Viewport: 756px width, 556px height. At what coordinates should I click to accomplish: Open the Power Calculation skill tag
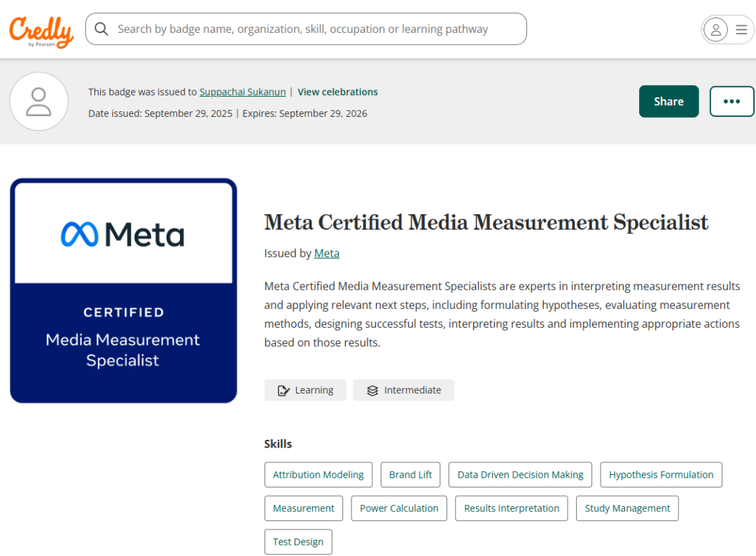coord(399,508)
